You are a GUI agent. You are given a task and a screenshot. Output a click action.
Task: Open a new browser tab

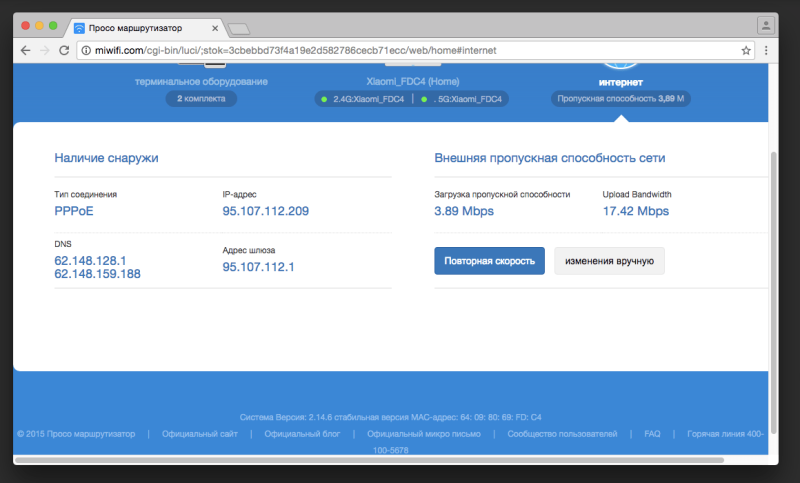(x=239, y=29)
